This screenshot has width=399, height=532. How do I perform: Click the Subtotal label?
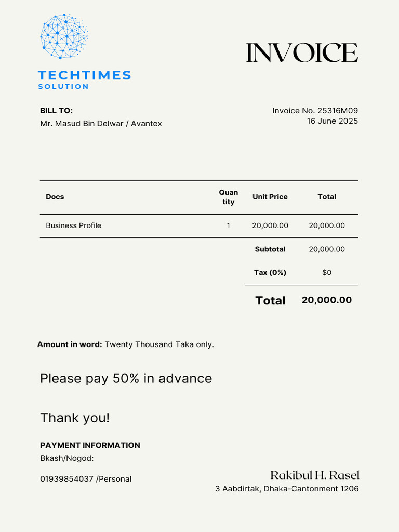[x=270, y=249]
